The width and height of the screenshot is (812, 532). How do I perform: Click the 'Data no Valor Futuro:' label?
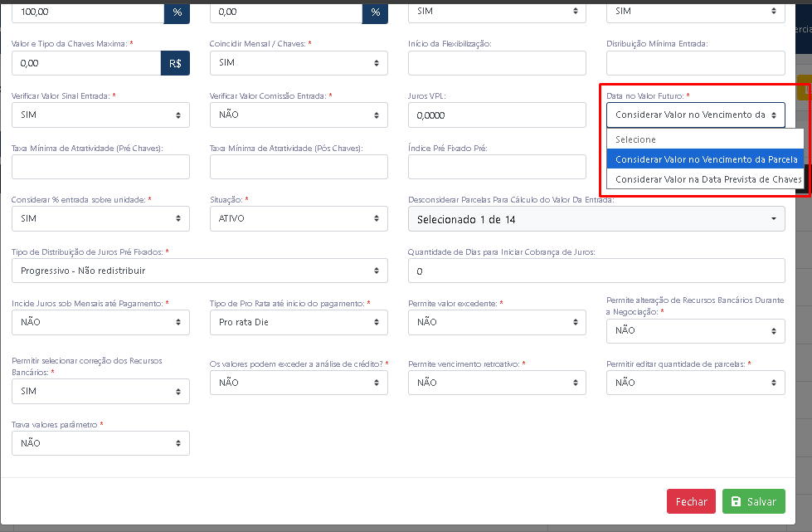click(x=644, y=95)
